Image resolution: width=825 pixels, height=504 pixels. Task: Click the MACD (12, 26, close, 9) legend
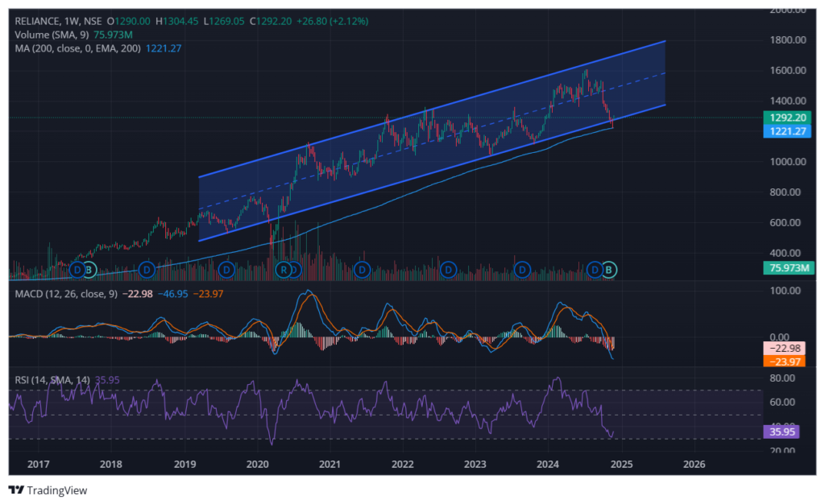tap(67, 294)
